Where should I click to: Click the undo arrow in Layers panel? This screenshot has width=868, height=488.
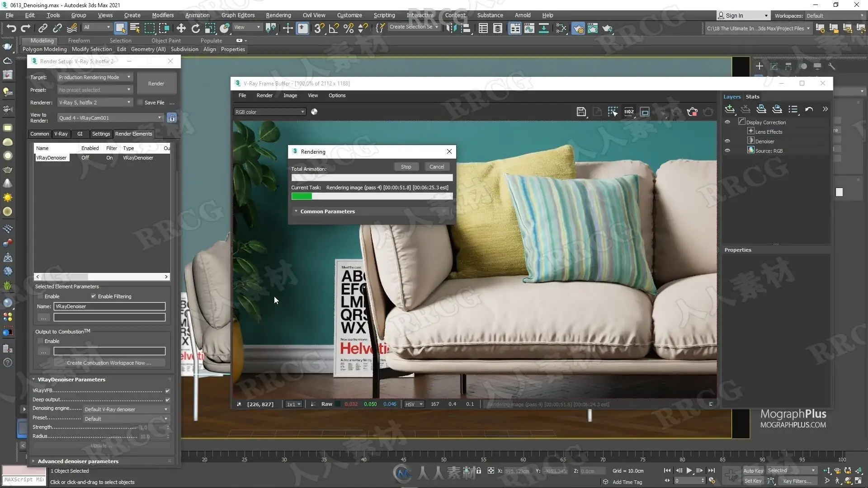[x=809, y=109]
